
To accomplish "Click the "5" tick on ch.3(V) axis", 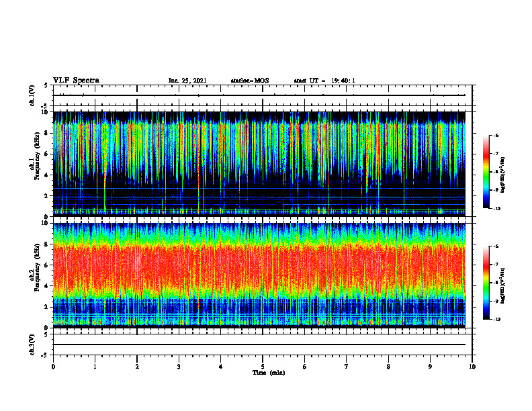I will (x=47, y=334).
